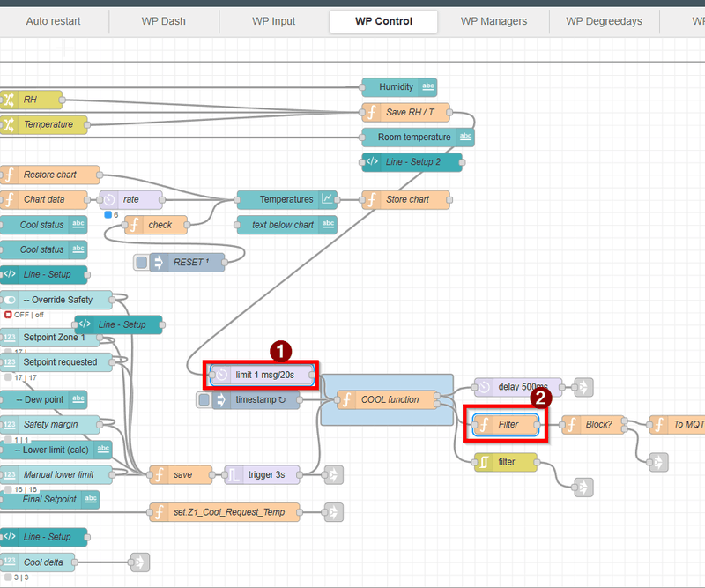Open the WP Managers tab
705x588 pixels.
[x=493, y=21]
